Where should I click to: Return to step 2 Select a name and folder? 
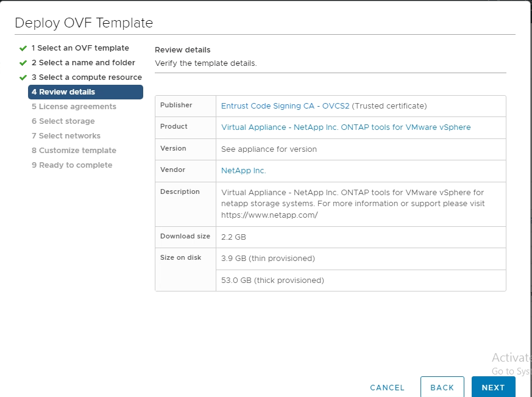coord(83,63)
